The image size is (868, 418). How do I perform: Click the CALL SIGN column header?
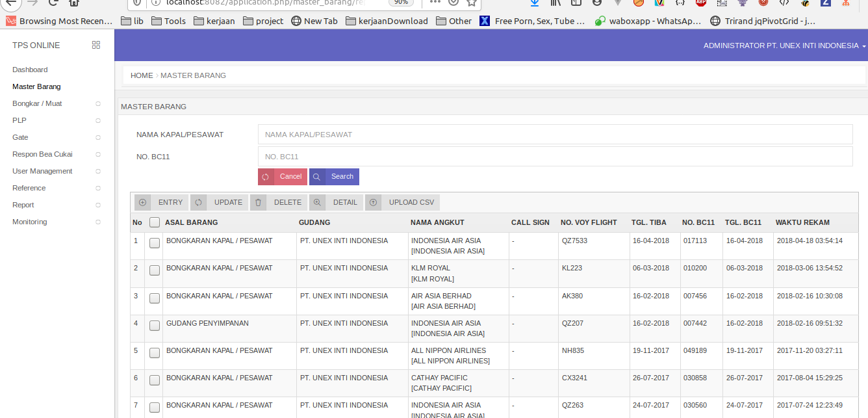pyautogui.click(x=530, y=222)
